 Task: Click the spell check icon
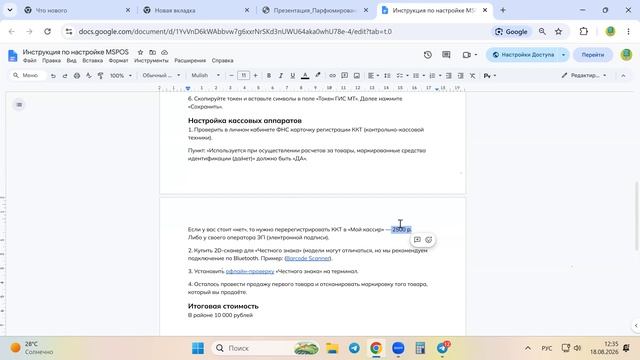tap(89, 76)
